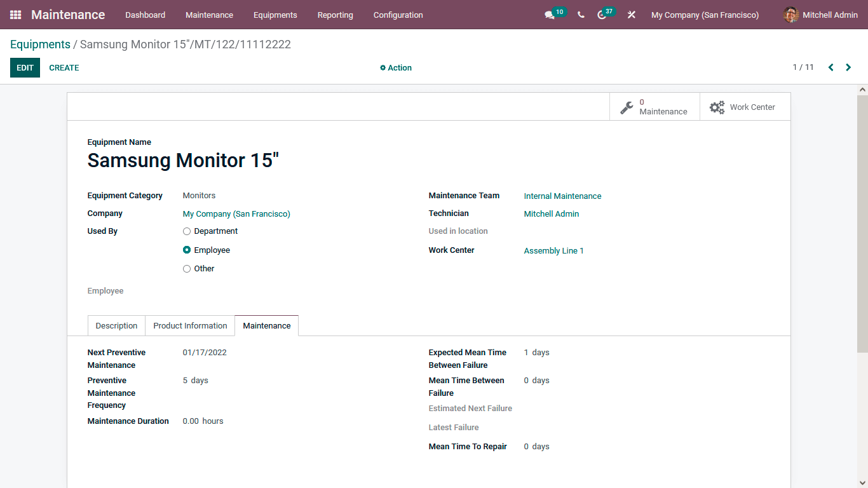Select the Other radio option
This screenshot has width=868, height=488.
click(x=187, y=269)
